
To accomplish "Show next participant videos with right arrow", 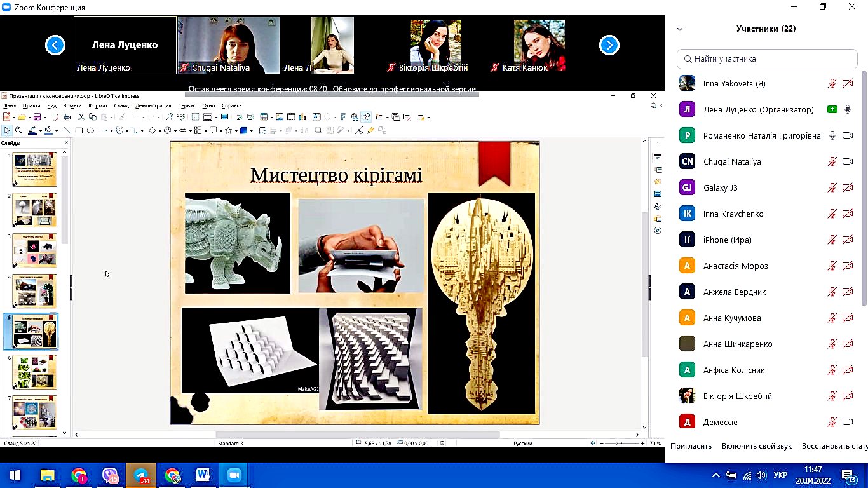I will 609,45.
